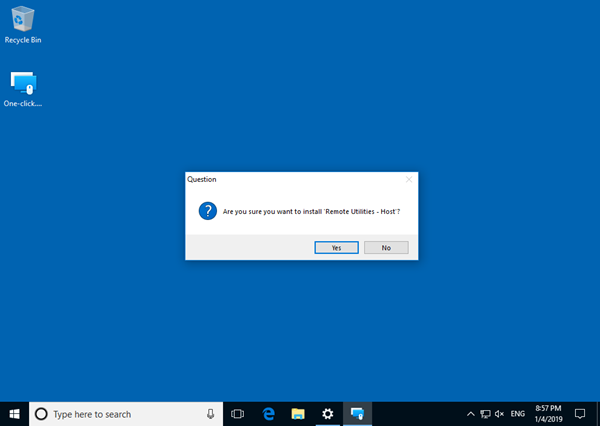Open Settings gear in the taskbar
This screenshot has height=426, width=600.
pyautogui.click(x=328, y=414)
